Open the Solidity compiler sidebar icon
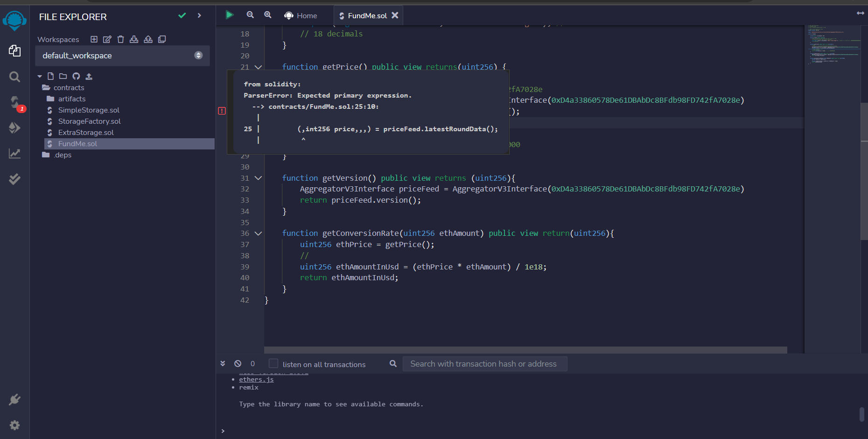The height and width of the screenshot is (439, 868). [x=15, y=102]
